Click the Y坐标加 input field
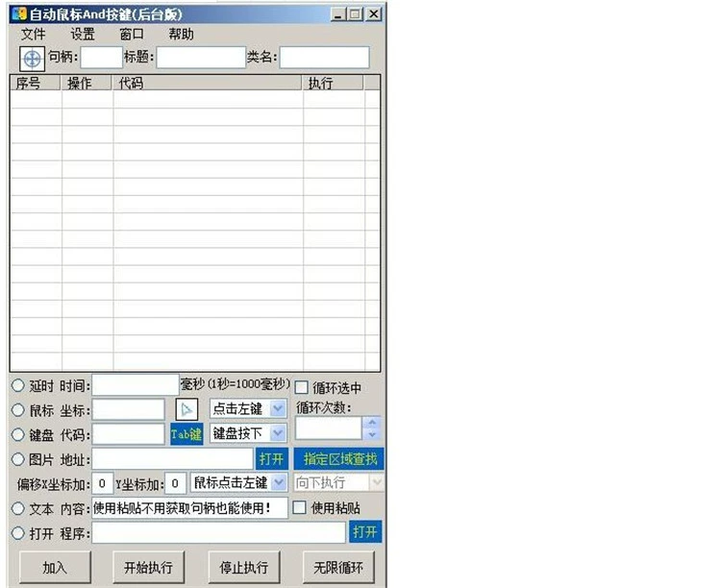721x588 pixels. 175,483
